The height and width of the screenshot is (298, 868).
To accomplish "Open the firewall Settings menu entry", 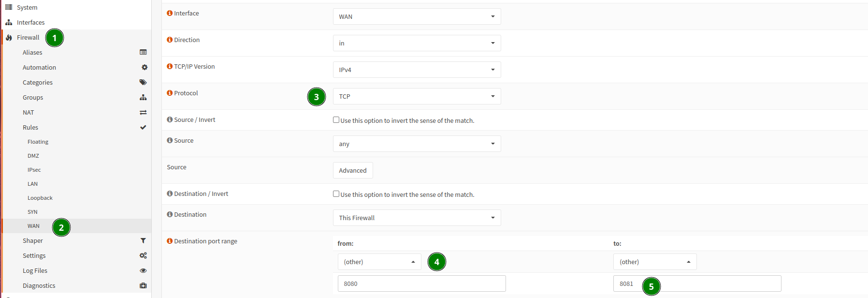I will pos(34,255).
